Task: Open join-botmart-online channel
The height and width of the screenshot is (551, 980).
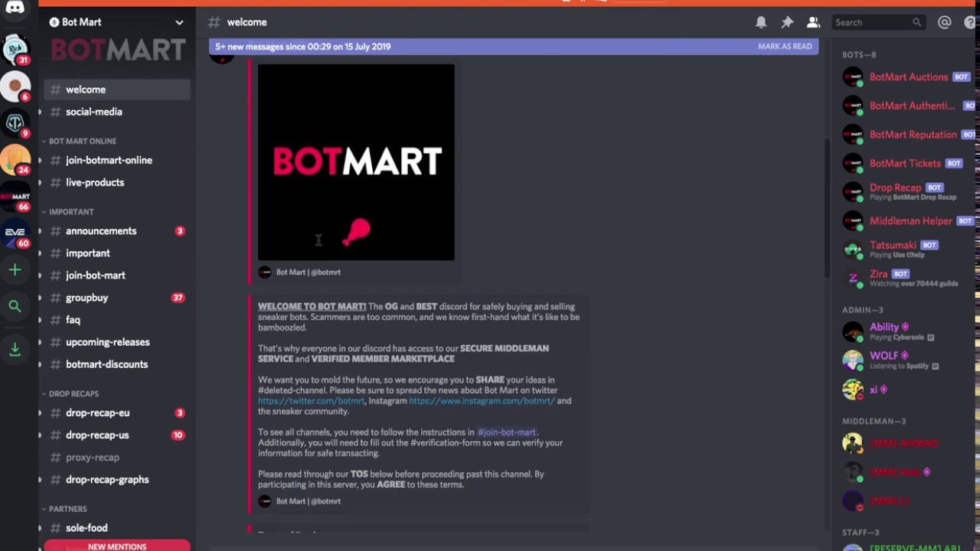Action: coord(117,160)
